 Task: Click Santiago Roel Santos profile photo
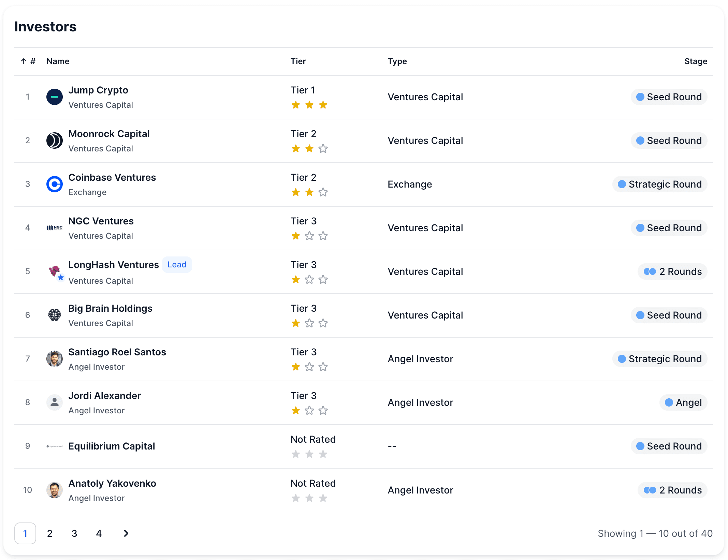tap(55, 359)
